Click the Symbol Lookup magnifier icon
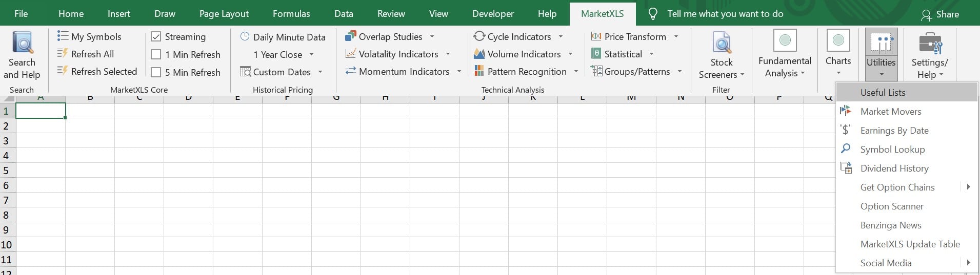980x275 pixels. (x=846, y=149)
